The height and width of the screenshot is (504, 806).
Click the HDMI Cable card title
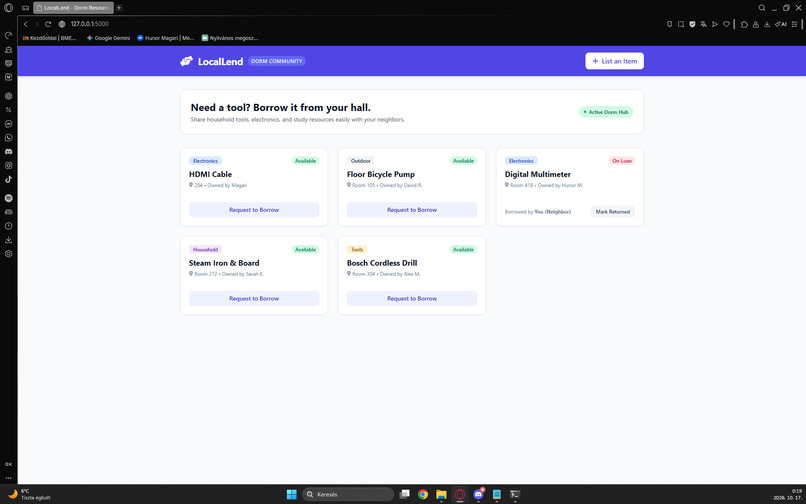[210, 174]
